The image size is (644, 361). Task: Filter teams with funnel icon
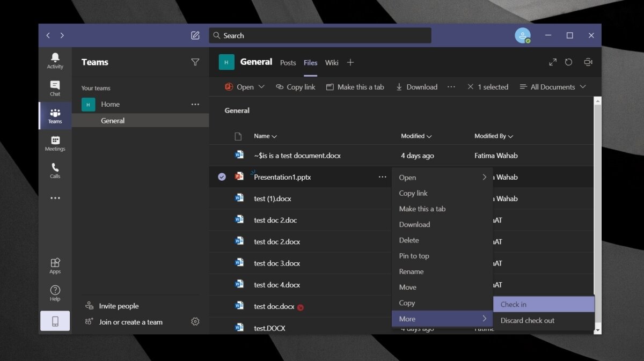tap(195, 62)
